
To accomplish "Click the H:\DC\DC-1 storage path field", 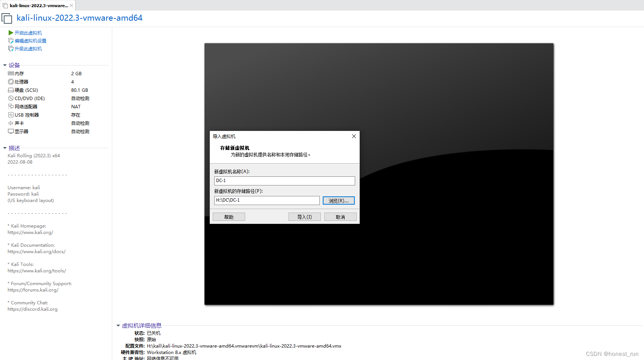I will coord(267,200).
